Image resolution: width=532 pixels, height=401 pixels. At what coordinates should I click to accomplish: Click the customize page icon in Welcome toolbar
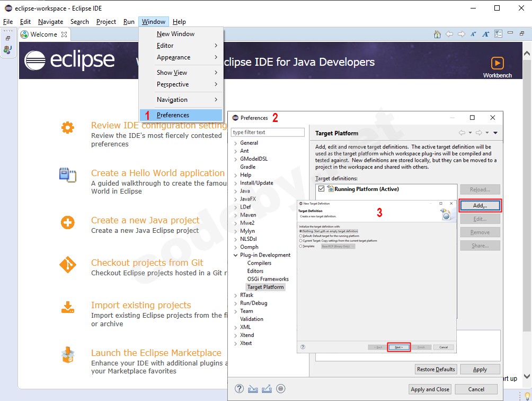coord(498,34)
